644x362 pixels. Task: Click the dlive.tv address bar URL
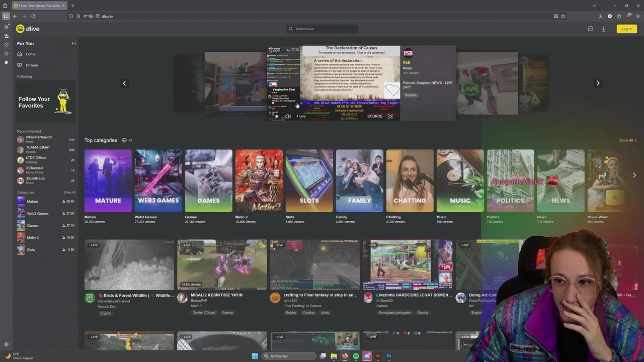(x=107, y=16)
